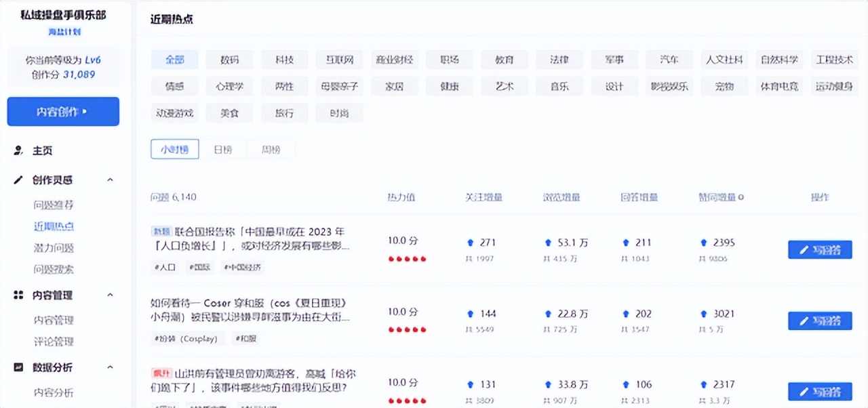Viewport: 868px width, 408px height.
Task: Filter by 宠物 category
Action: (x=724, y=86)
